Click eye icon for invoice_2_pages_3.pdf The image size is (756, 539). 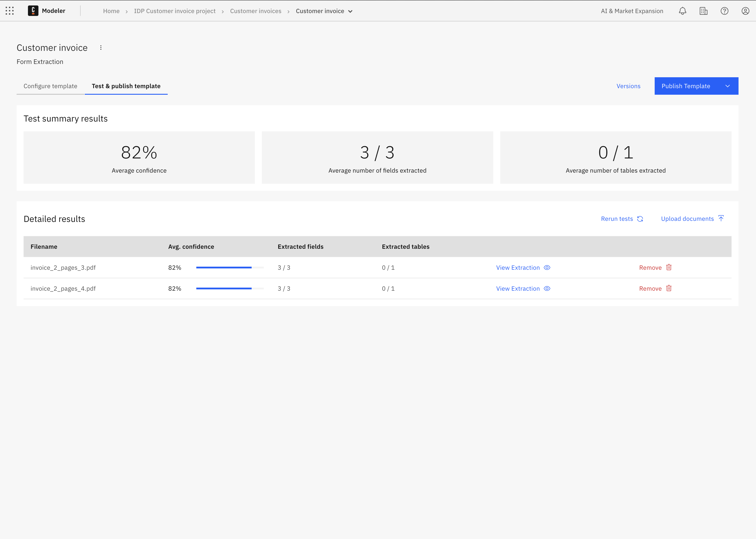(547, 268)
